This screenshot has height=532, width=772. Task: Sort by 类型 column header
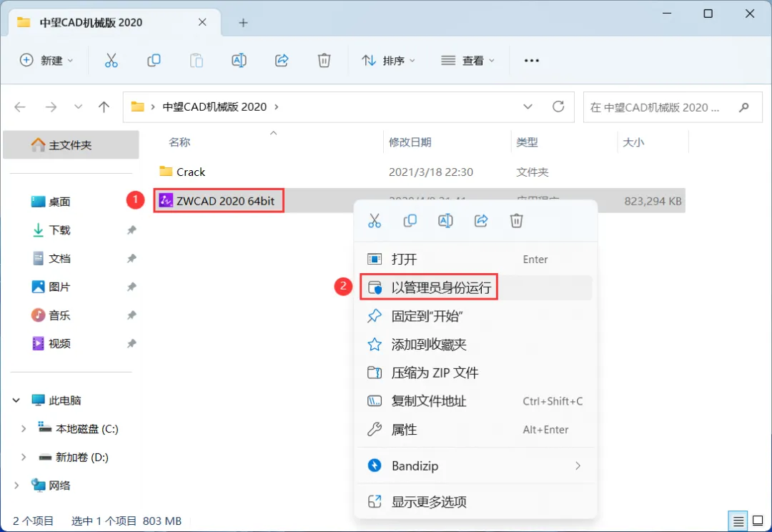(x=527, y=142)
